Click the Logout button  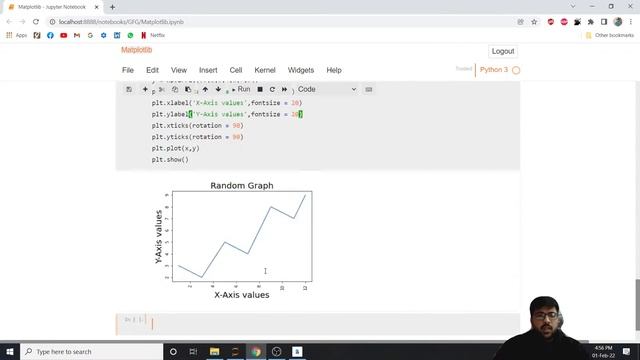tap(503, 51)
